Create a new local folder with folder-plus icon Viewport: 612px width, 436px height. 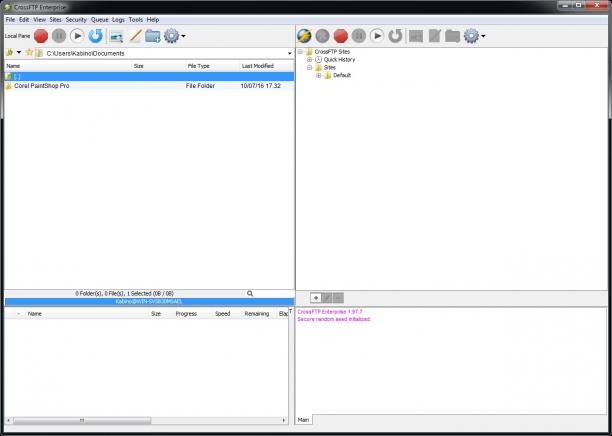(153, 36)
